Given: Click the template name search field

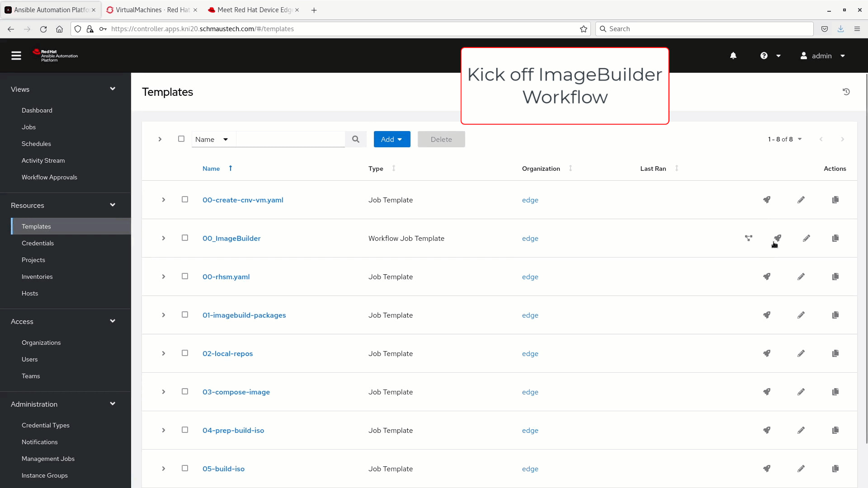Looking at the screenshot, I should coord(291,139).
